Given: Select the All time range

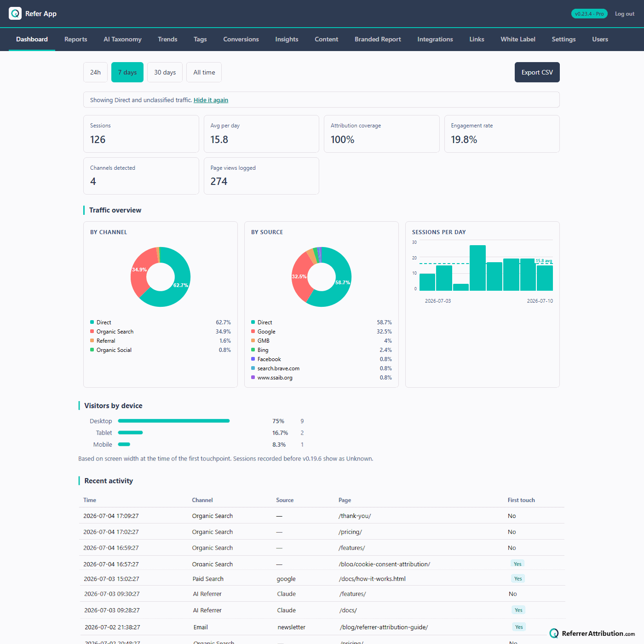Looking at the screenshot, I should (x=204, y=72).
